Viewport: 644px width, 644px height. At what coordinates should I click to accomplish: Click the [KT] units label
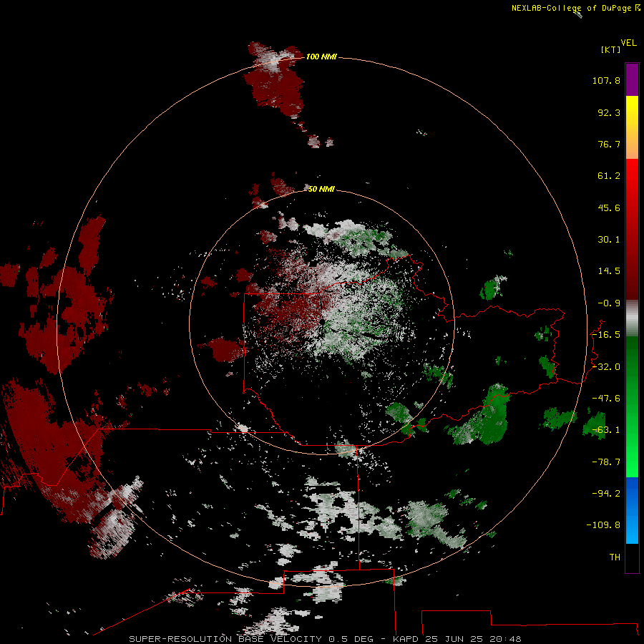coord(611,49)
